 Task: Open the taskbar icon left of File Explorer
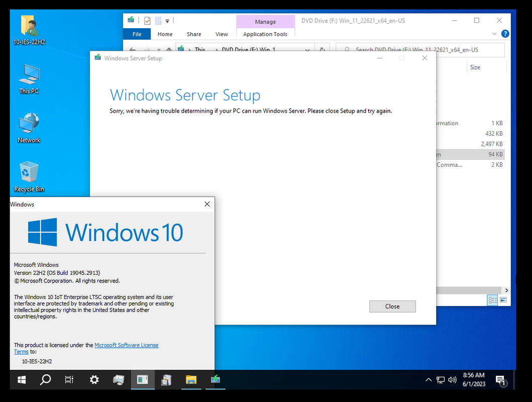(167, 379)
